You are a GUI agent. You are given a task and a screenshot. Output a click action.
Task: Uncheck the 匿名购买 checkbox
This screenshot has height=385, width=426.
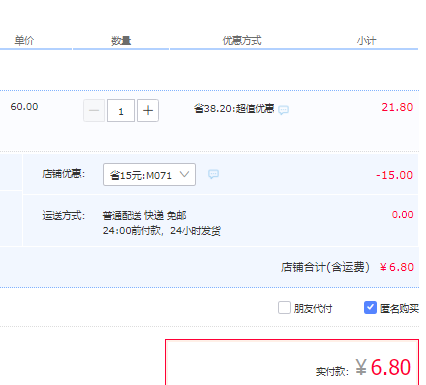[x=370, y=308]
